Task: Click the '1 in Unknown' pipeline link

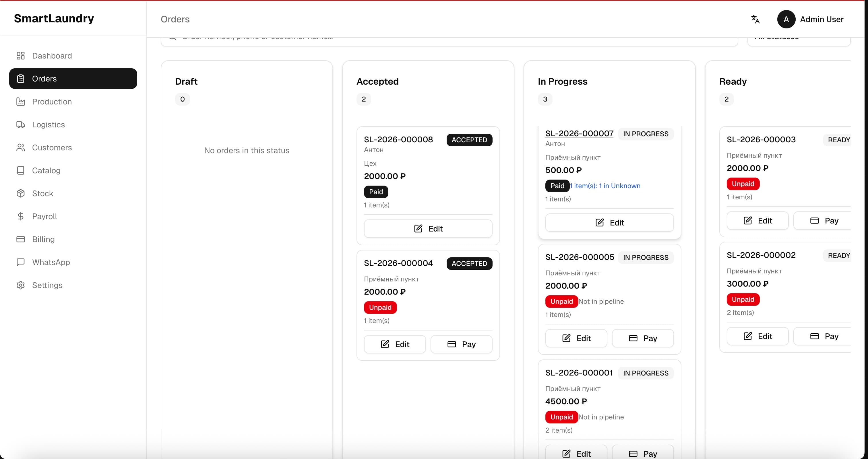Action: [606, 186]
